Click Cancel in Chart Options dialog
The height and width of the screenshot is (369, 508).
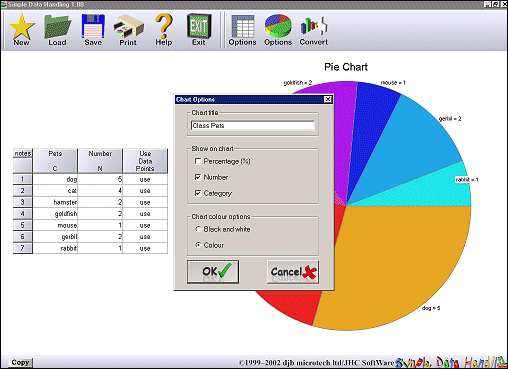pyautogui.click(x=293, y=272)
